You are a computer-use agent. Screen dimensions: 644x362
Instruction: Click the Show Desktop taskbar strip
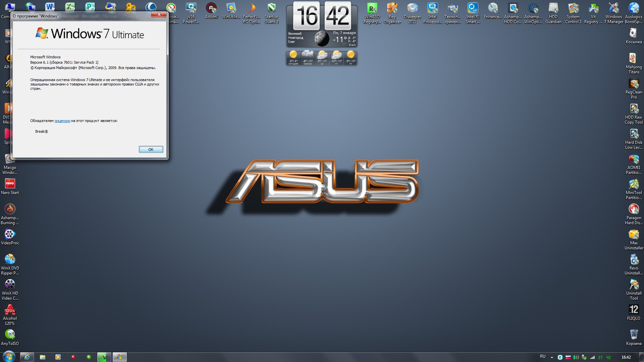pos(642,357)
